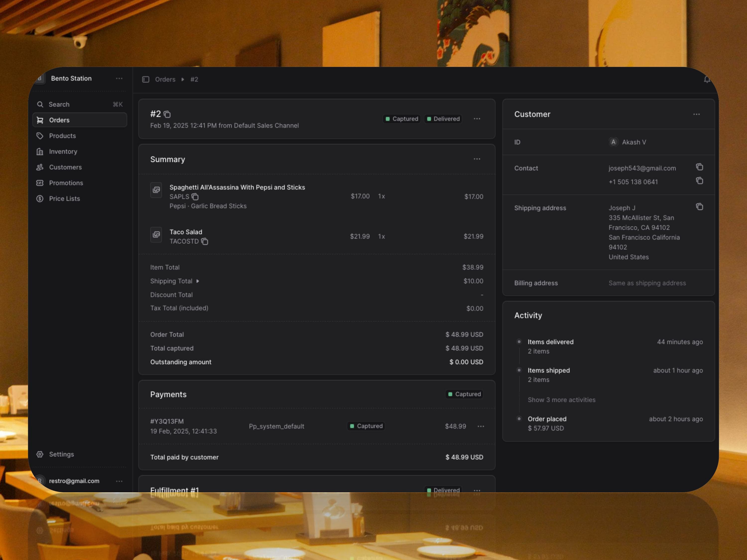The width and height of the screenshot is (747, 560).
Task: Click Orders breadcrumb link
Action: (165, 79)
